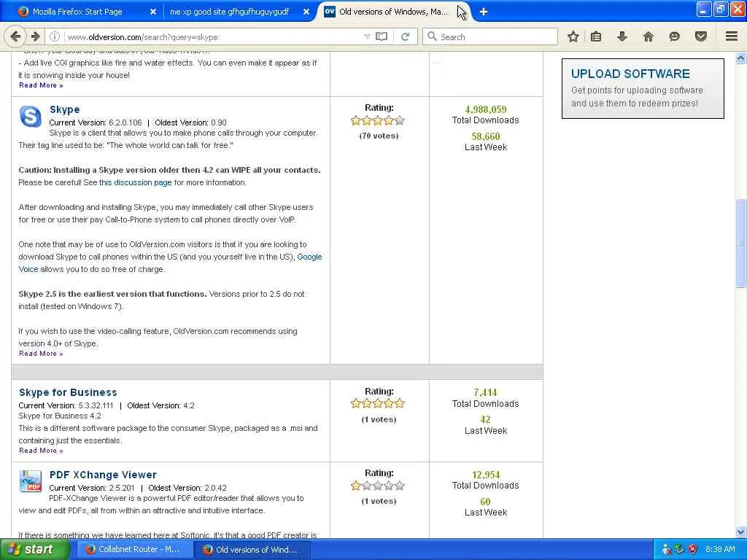Viewport: 747px width, 560px height.
Task: Click the vertical scrollbar thumb
Action: point(741,244)
